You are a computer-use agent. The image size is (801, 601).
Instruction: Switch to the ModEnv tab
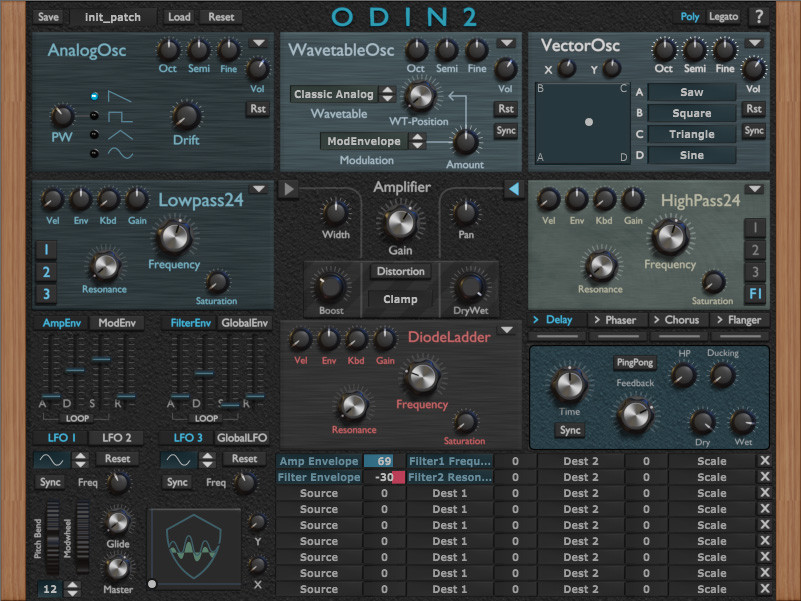pos(117,323)
